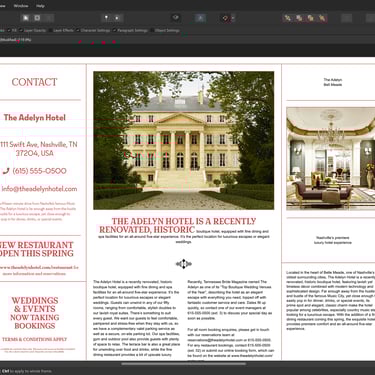
Task: Click the white page icon in the top toolbar
Action: [x=26, y=18]
